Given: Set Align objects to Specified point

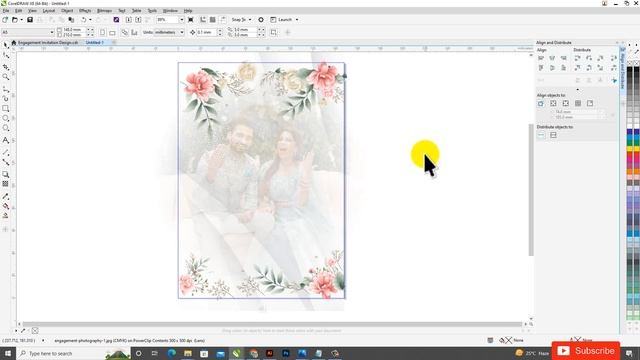Looking at the screenshot, I should 590,104.
